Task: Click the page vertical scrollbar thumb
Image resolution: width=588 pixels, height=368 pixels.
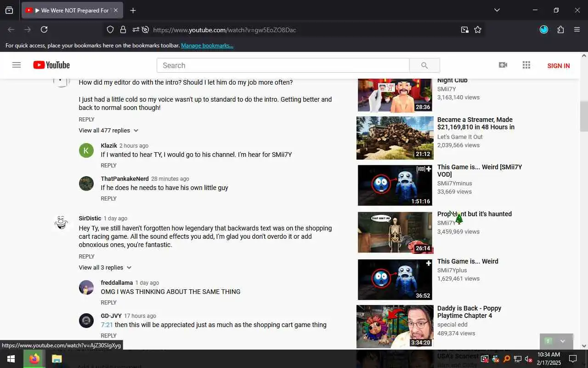Action: click(584, 116)
